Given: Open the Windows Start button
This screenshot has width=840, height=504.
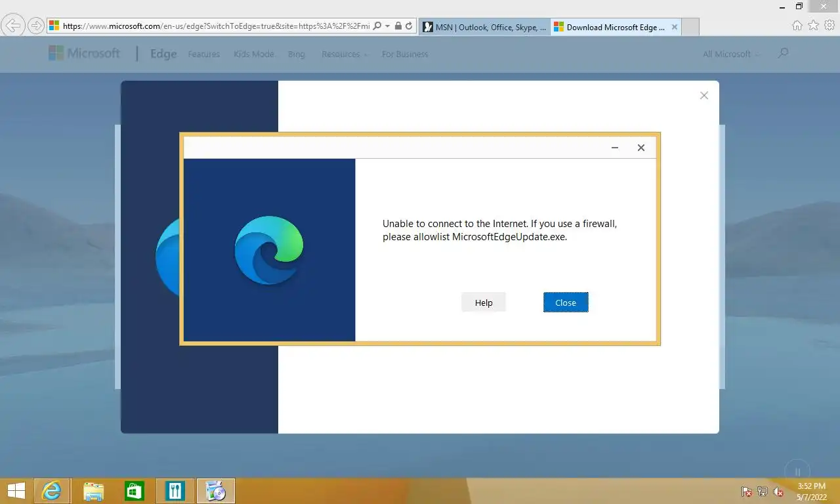Looking at the screenshot, I should (16, 490).
